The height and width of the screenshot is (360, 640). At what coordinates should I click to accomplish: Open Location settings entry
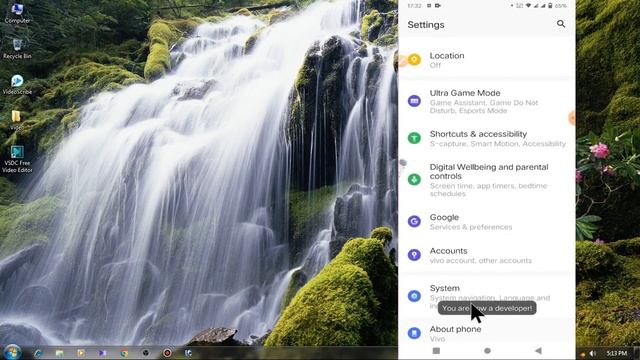(x=487, y=60)
